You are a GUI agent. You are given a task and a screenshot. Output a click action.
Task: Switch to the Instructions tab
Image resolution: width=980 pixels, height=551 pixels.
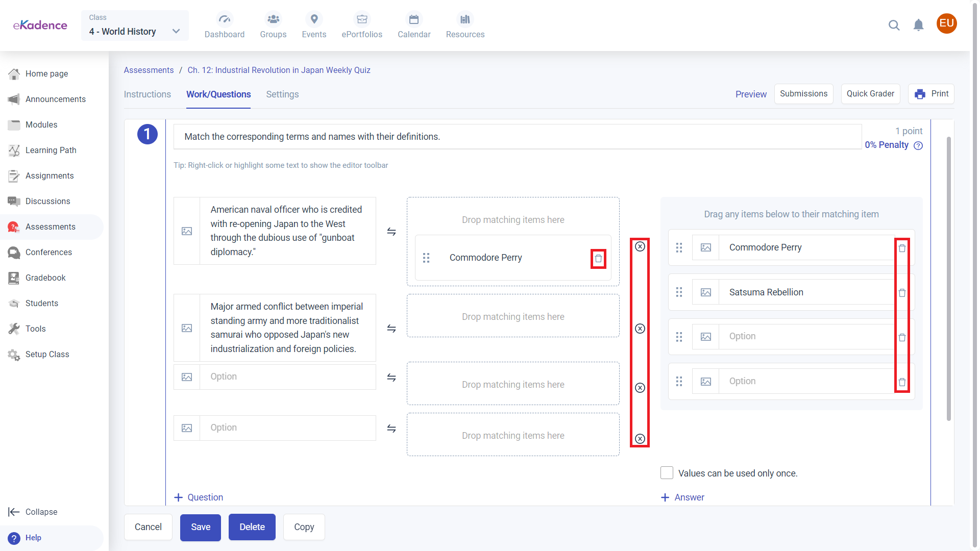pos(147,94)
